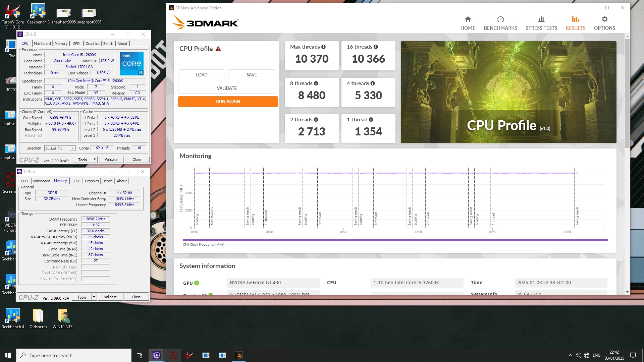The image size is (644, 362).
Task: Click the Max threads score 10 370
Action: [312, 59]
